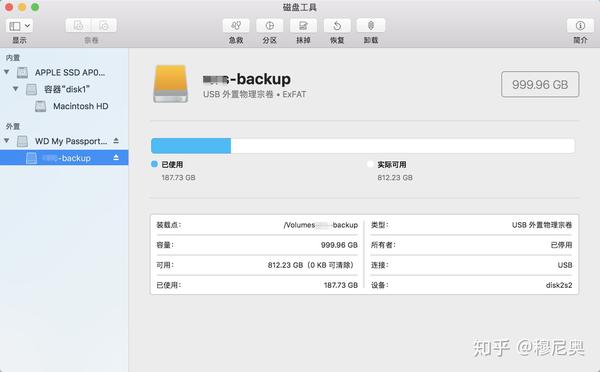Viewport: 600px width, 372px height.
Task: Click the 内置 sidebar section header
Action: pos(13,57)
